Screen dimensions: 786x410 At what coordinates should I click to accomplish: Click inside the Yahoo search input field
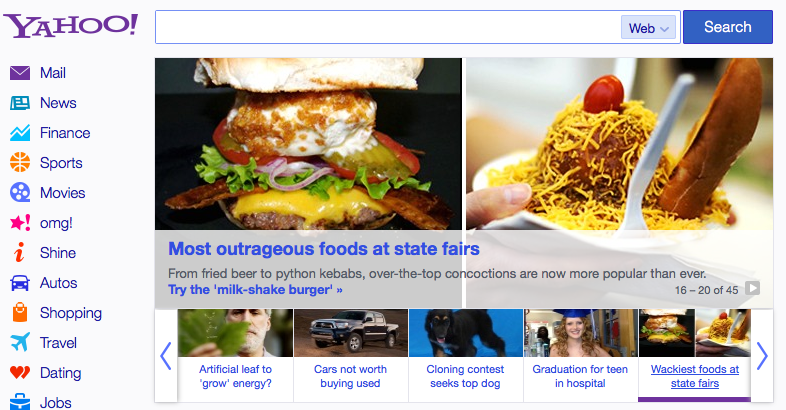click(x=387, y=27)
